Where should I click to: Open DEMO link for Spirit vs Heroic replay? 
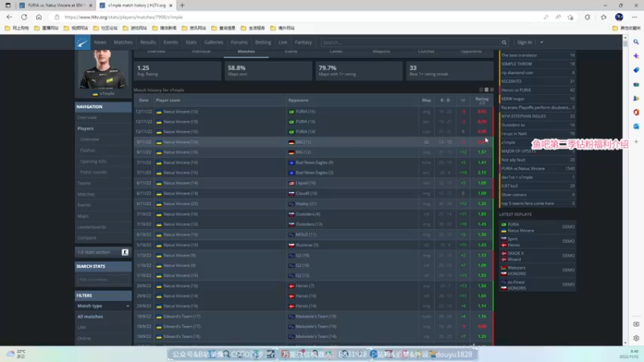(568, 241)
